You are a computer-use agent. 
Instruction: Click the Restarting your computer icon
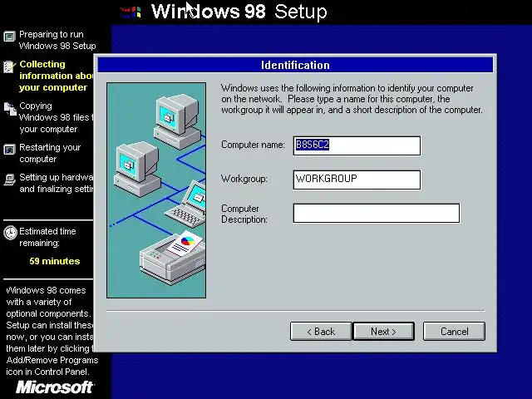[9, 150]
